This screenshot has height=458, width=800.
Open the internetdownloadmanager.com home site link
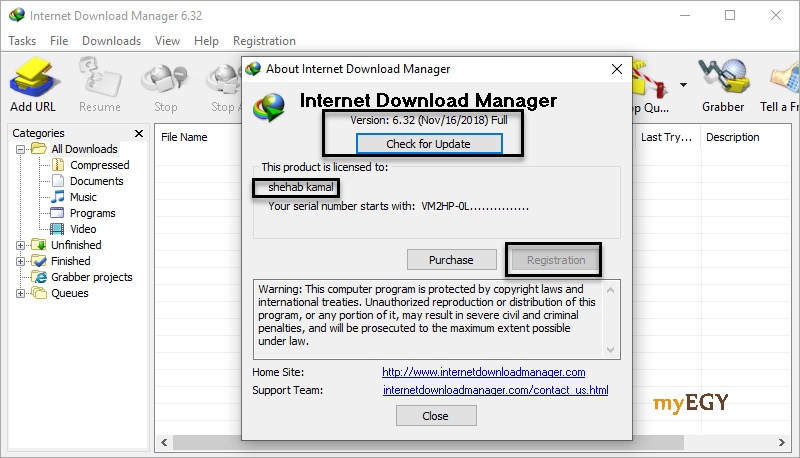point(484,372)
